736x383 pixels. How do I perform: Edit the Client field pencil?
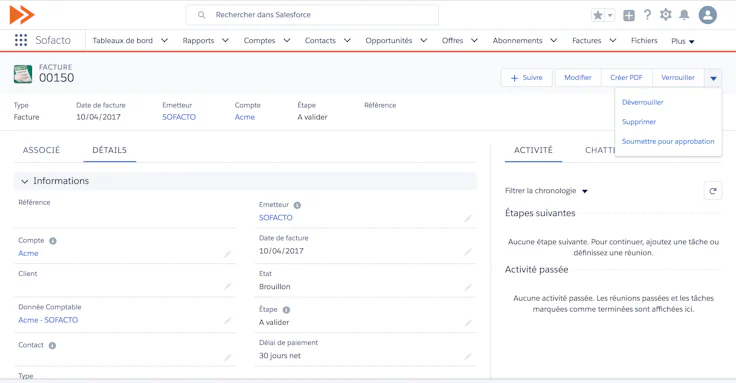click(227, 286)
